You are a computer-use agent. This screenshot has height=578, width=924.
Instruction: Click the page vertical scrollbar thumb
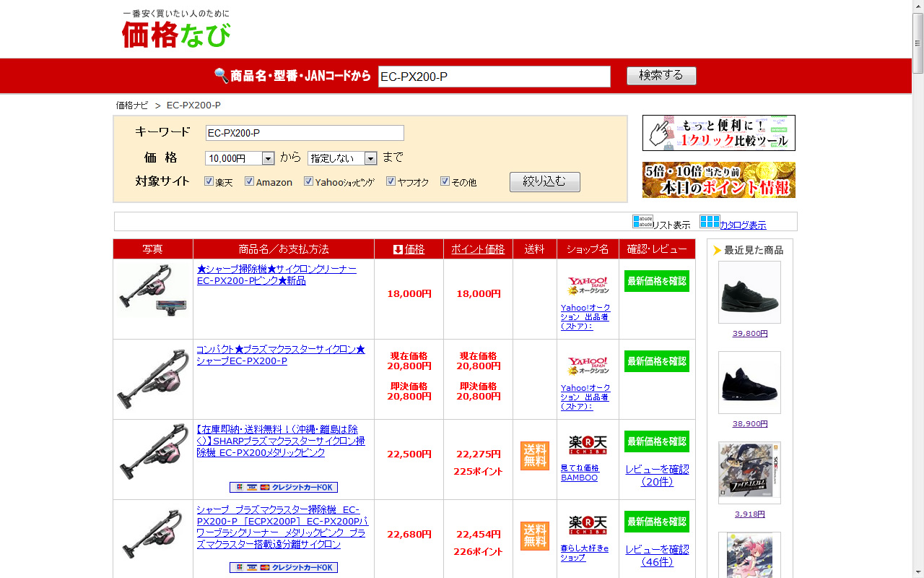tap(918, 43)
